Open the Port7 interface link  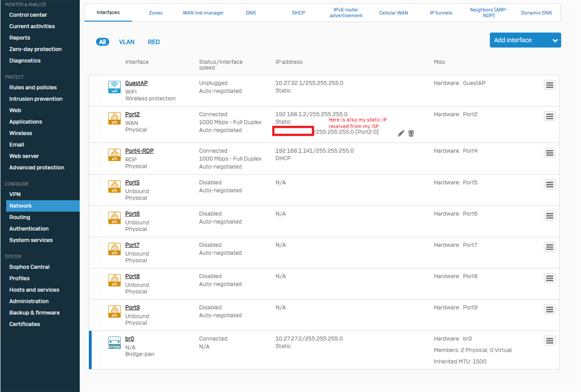click(x=133, y=245)
